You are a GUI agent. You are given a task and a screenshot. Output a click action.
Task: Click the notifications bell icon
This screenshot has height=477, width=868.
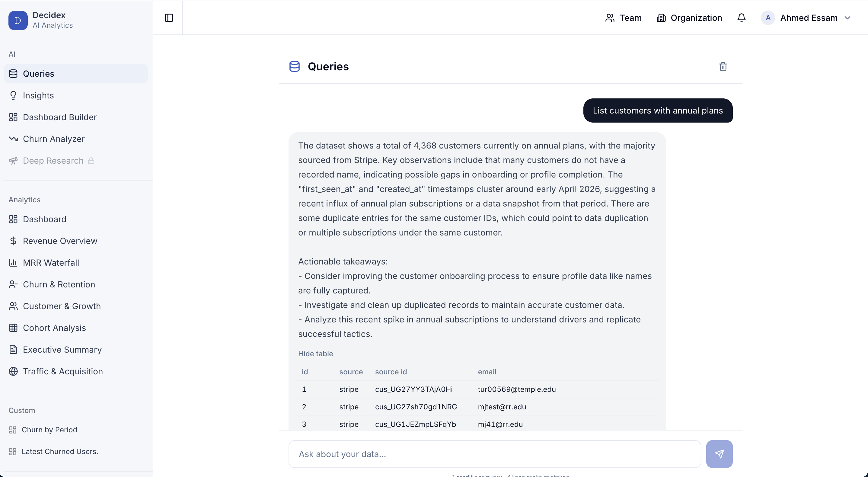(741, 18)
